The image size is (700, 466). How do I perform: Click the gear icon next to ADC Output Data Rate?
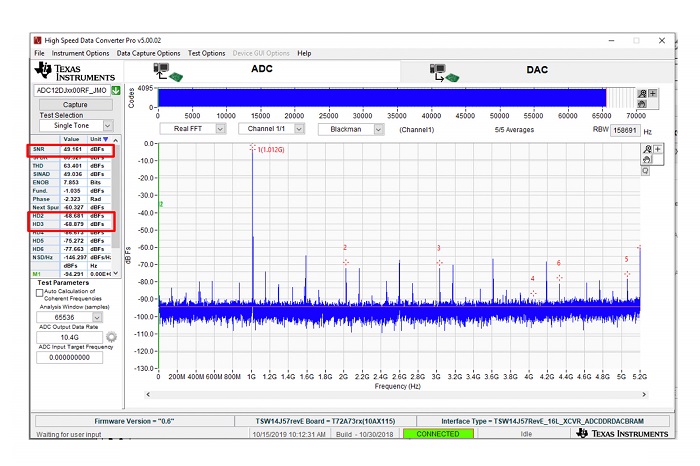[x=112, y=337]
